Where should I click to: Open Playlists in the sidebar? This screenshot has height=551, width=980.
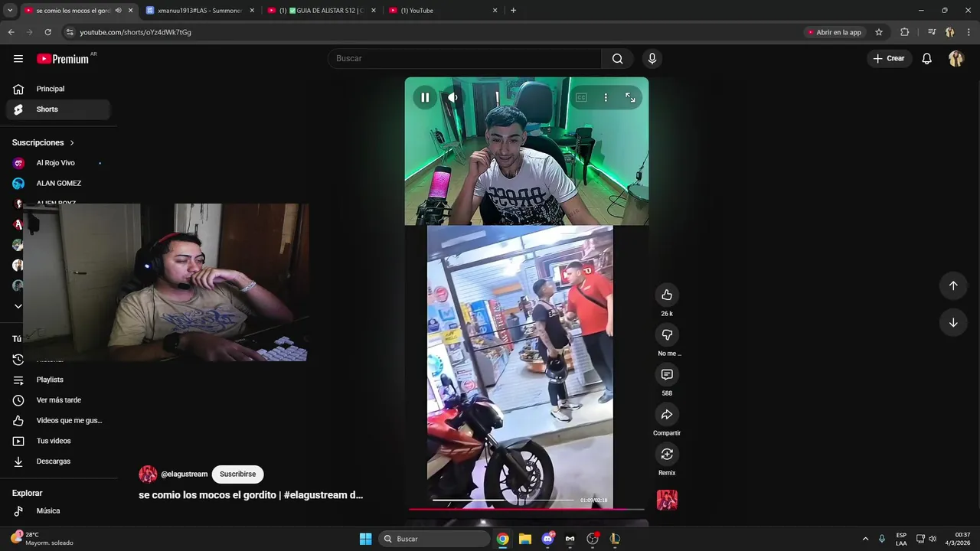click(58, 380)
